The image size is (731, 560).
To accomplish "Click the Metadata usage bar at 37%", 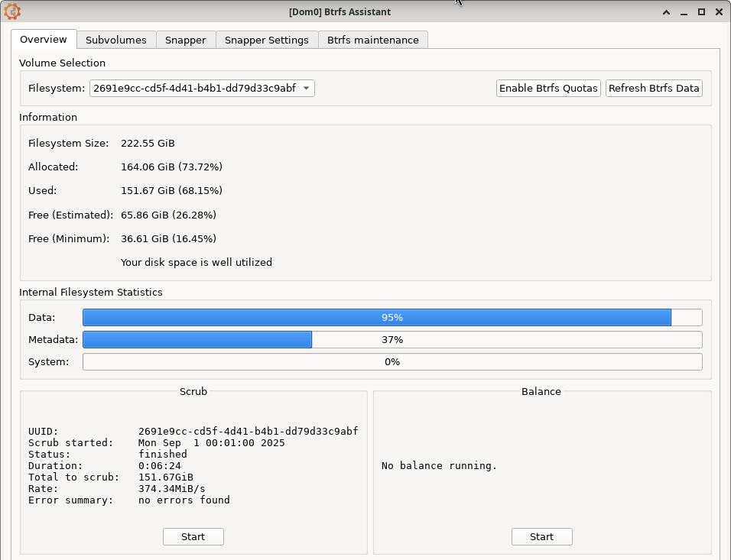I will point(391,339).
